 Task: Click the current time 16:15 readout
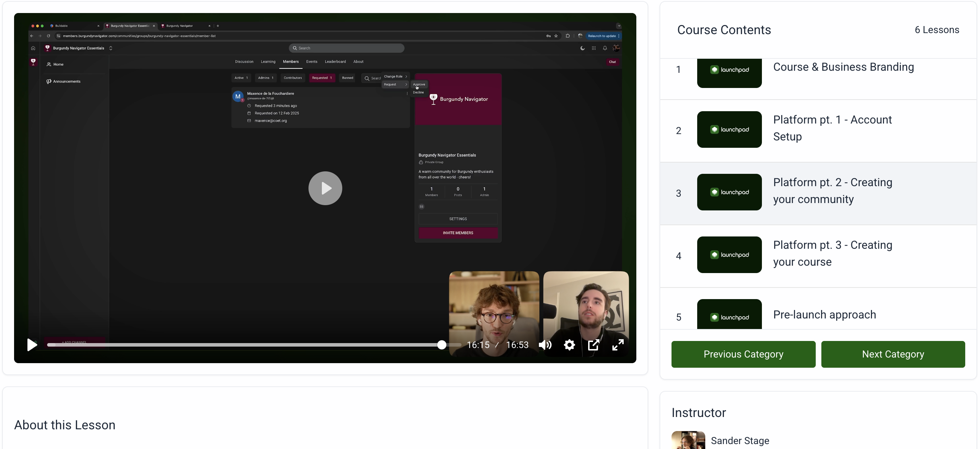(478, 345)
